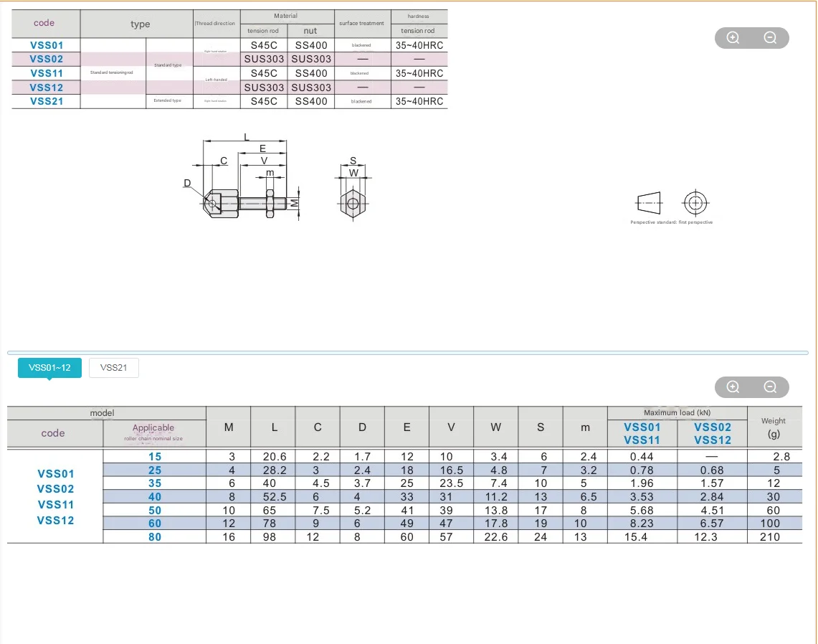Select roller chain nominal size 80
This screenshot has height=644, width=818.
coord(155,536)
